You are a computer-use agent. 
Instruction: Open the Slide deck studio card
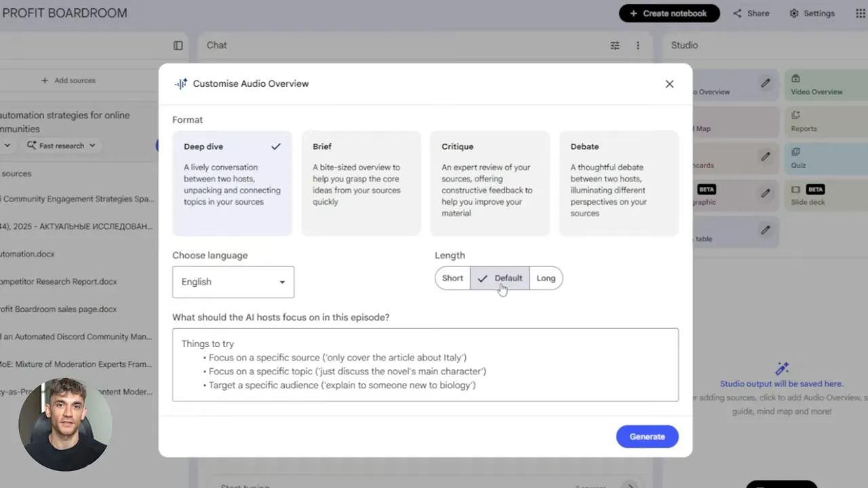(x=826, y=195)
